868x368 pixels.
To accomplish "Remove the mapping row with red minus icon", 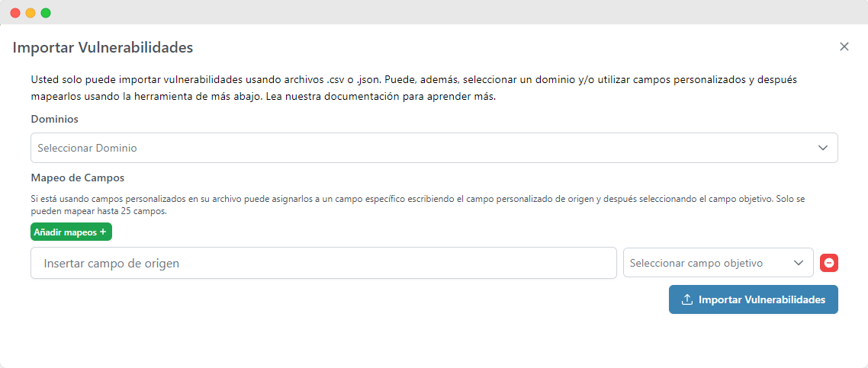I will [x=828, y=263].
